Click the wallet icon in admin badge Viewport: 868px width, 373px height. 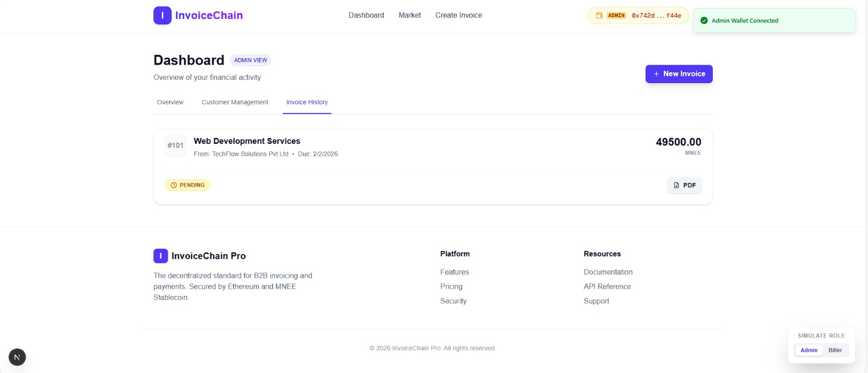(x=599, y=16)
